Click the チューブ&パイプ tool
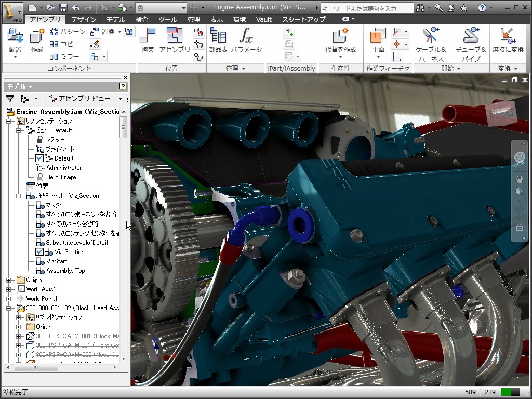532x399 pixels. [471, 44]
